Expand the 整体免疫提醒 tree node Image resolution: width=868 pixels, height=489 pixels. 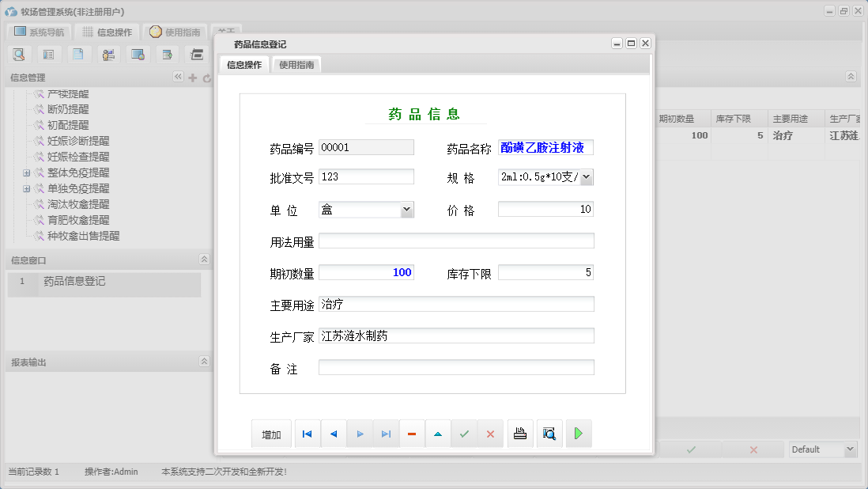click(26, 172)
